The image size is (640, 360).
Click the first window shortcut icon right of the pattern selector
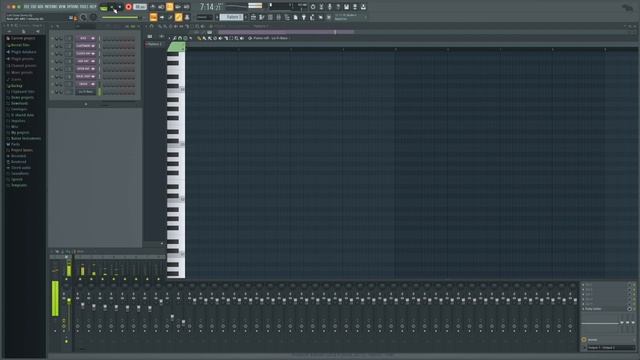253,17
